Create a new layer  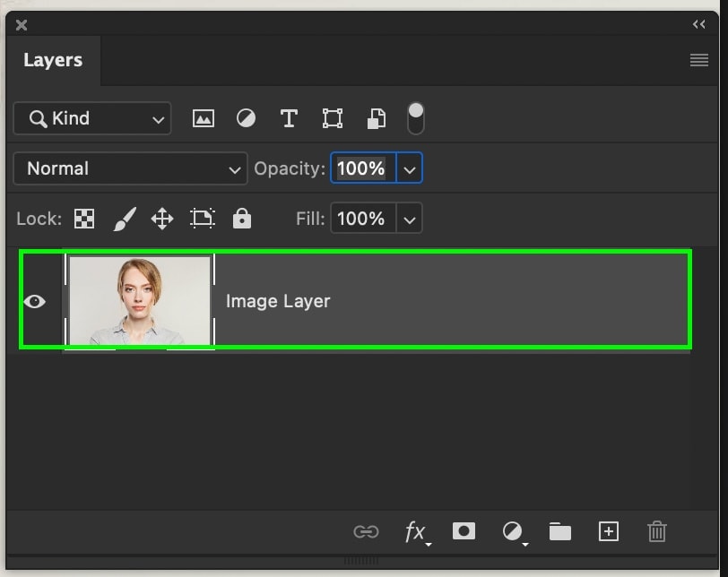coord(608,532)
